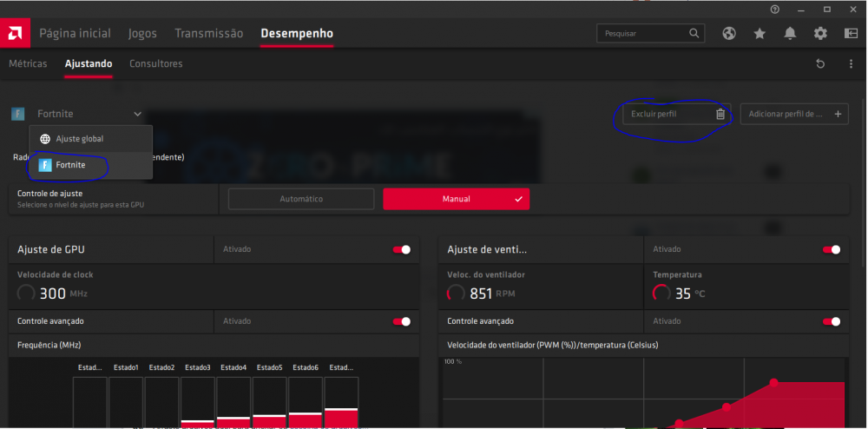
Task: Open the web browser globe icon
Action: click(729, 34)
